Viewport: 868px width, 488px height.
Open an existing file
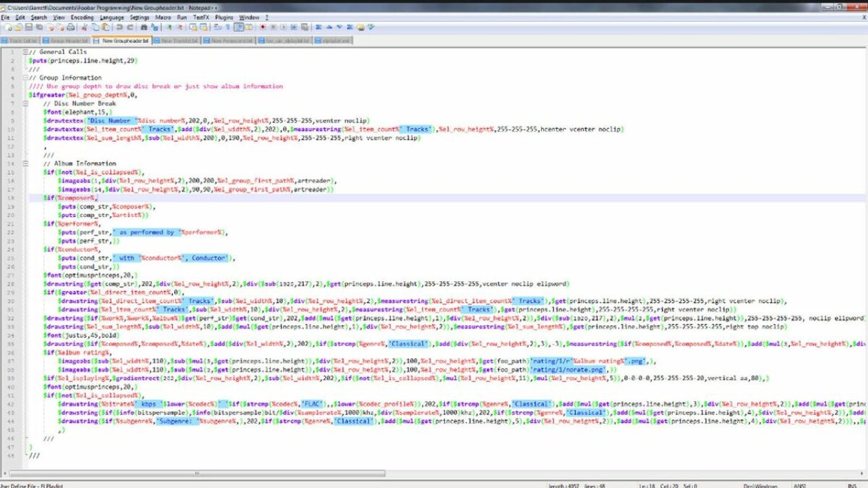coord(20,28)
